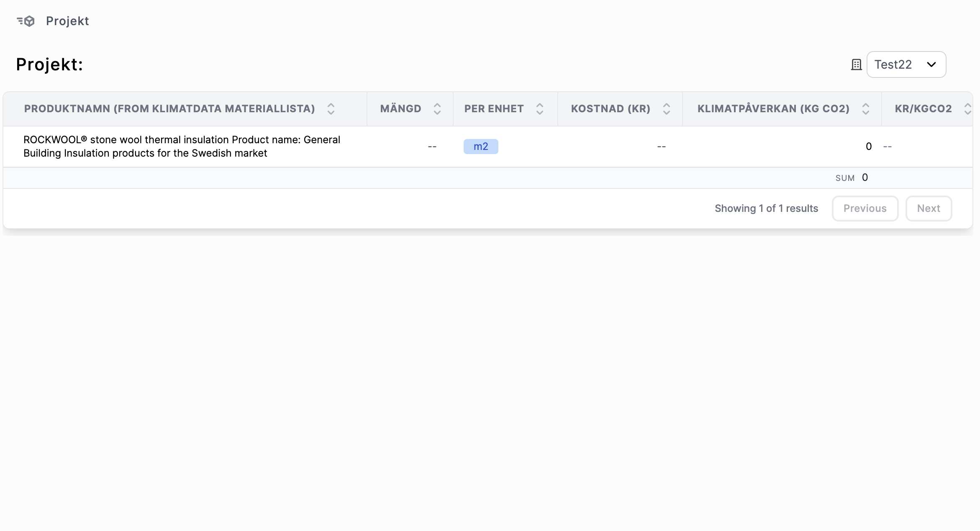980x531 pixels.
Task: Click the KLIMATPÅVERKAN (KG CO2) header label
Action: pos(773,109)
